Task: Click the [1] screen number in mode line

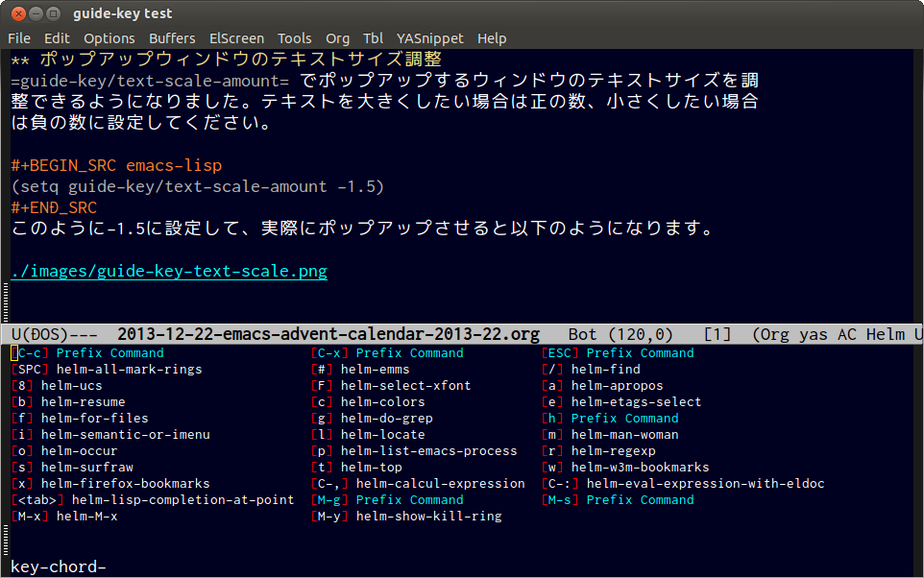Action: [717, 334]
